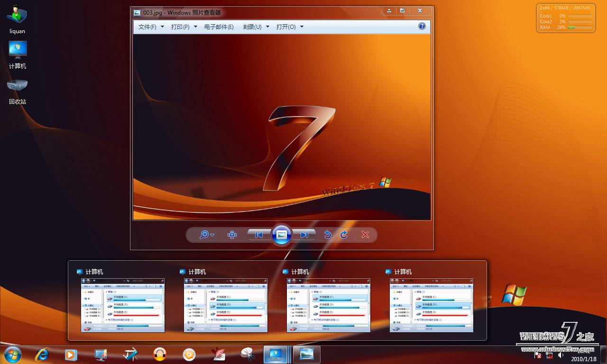Image resolution: width=607 pixels, height=364 pixels.
Task: Fit the picture to actual size
Action: (x=232, y=235)
